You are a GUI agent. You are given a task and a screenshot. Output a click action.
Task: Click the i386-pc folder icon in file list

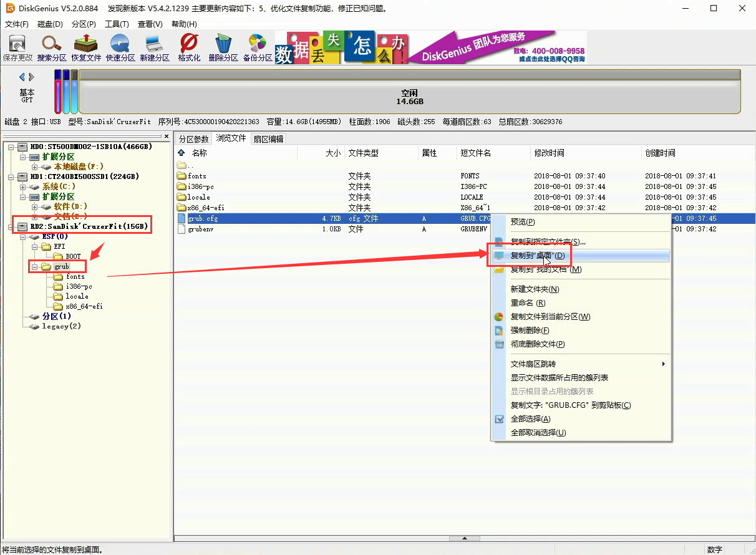[182, 187]
